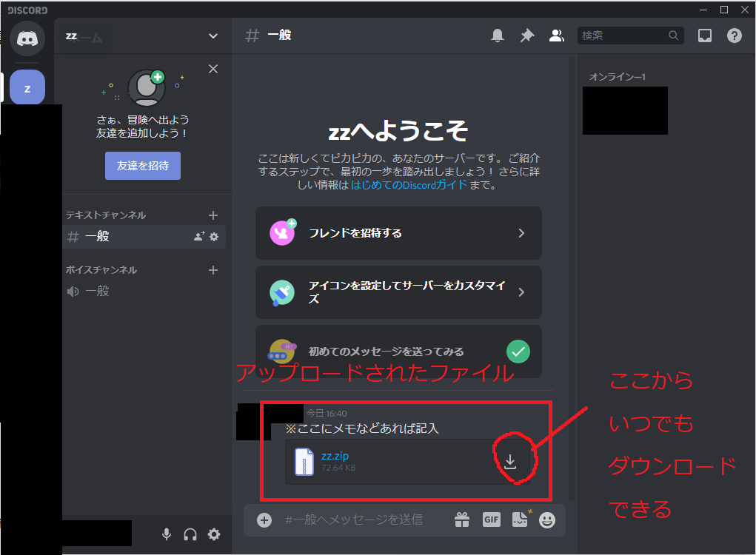Collapse the ボイスチャンネル category
Screen dimensions: 756x555
tap(101, 270)
